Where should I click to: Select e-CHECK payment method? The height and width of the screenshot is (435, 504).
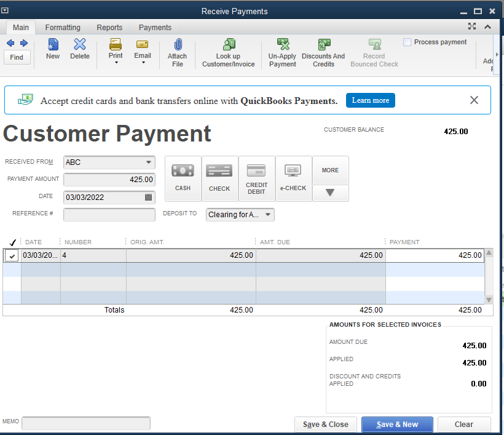[x=293, y=178]
